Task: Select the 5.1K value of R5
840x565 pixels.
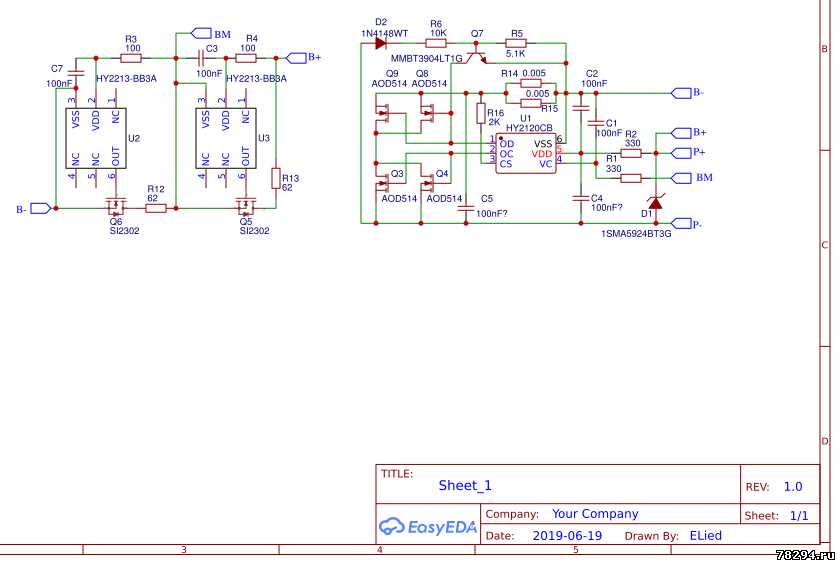Action: (515, 54)
